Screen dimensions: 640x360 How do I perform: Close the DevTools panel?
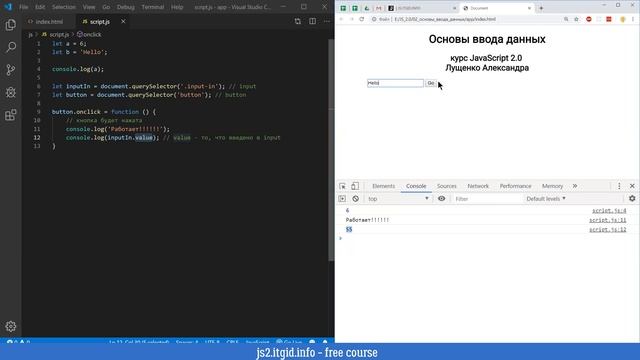click(x=632, y=186)
